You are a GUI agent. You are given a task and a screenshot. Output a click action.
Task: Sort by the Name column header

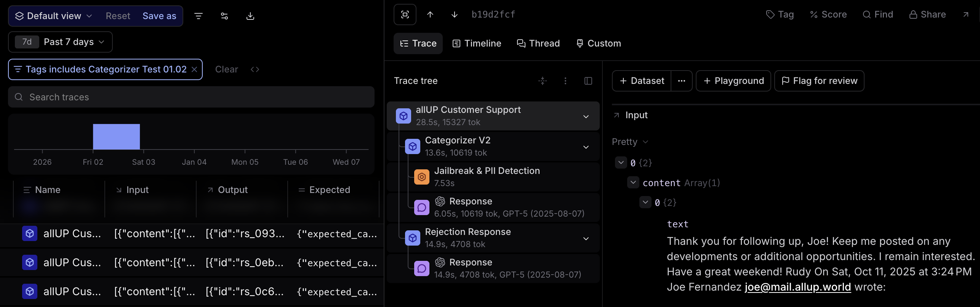48,190
